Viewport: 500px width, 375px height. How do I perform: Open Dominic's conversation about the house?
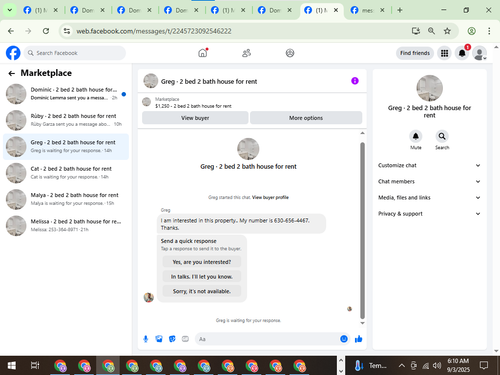[x=66, y=94]
